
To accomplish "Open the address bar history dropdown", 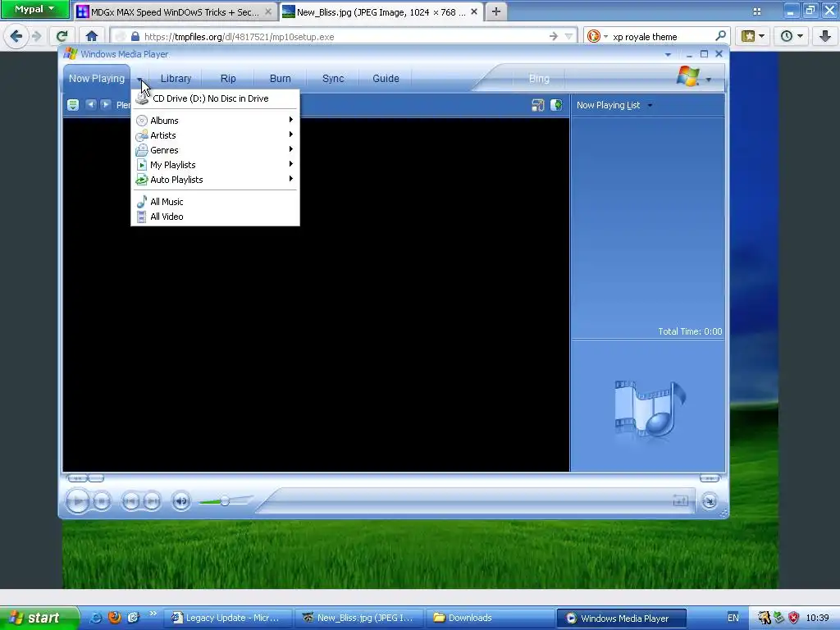I will [569, 36].
